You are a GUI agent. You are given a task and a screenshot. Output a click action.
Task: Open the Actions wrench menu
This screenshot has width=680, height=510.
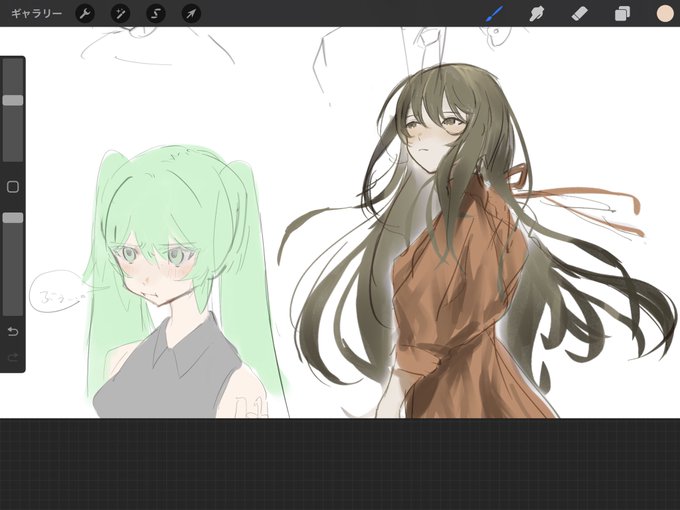tap(85, 13)
